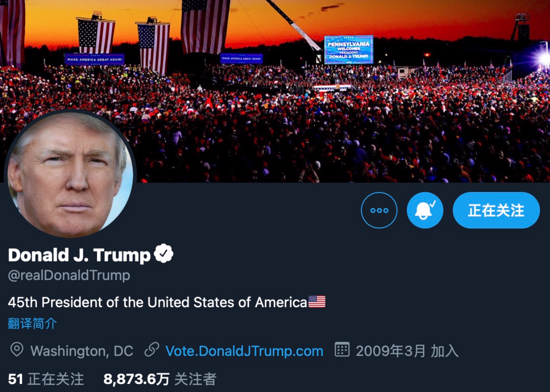View the 51 正在关注 following list
This screenshot has height=392, width=550.
pyautogui.click(x=46, y=379)
